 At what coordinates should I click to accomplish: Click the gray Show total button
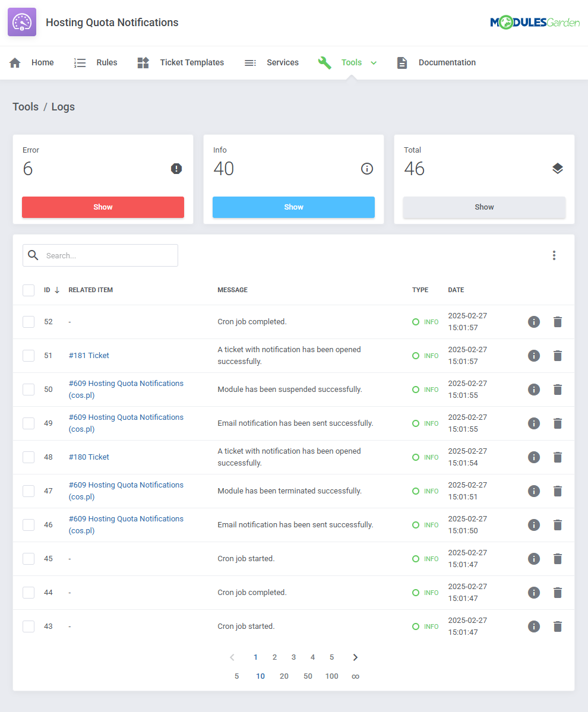click(x=485, y=207)
